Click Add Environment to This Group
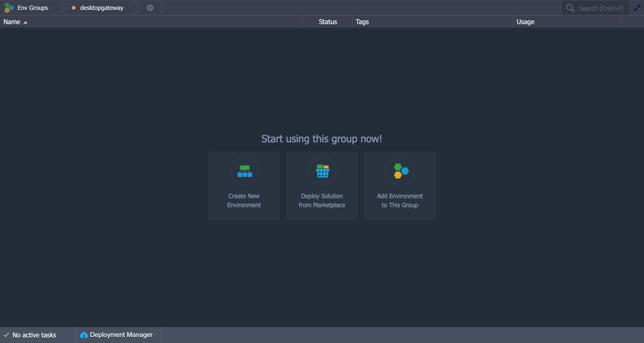Viewport: 644px width, 343px height. coord(400,186)
